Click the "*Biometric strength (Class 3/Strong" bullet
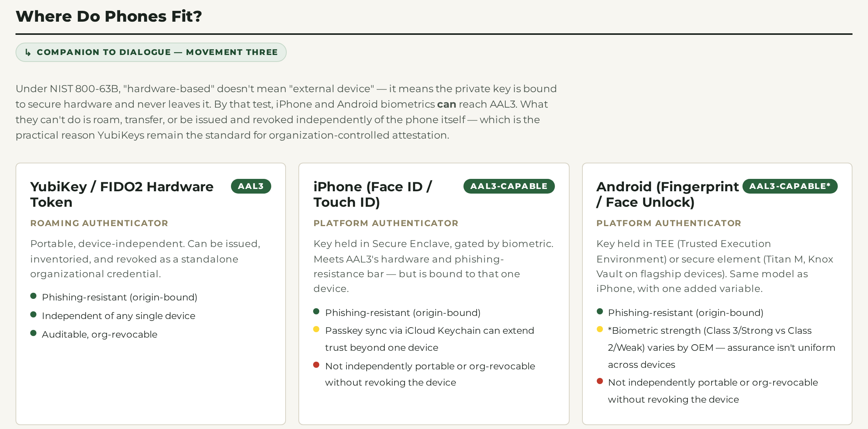 click(x=722, y=347)
